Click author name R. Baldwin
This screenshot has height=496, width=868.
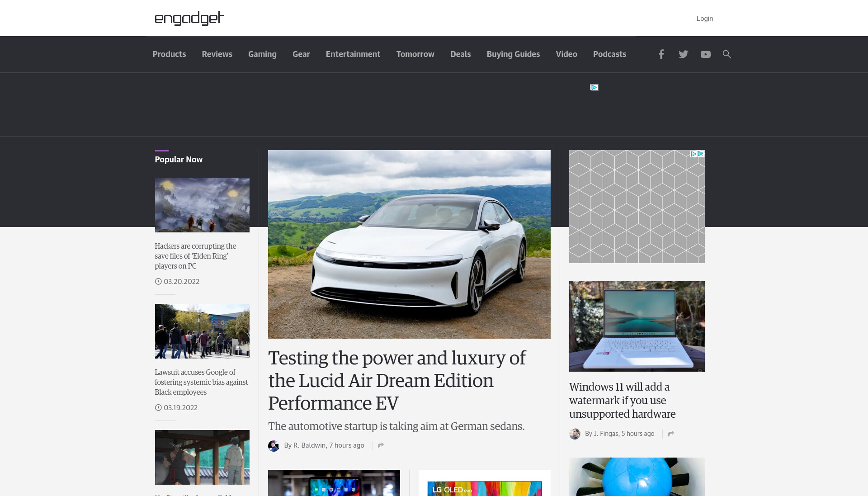point(309,445)
